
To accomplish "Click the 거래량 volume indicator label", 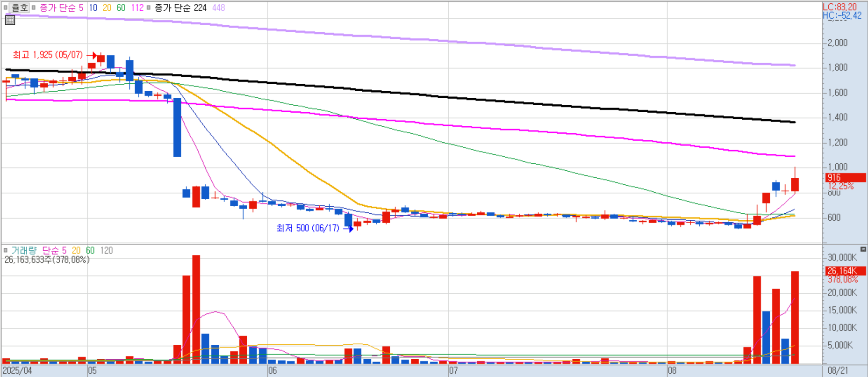I will pos(23,250).
